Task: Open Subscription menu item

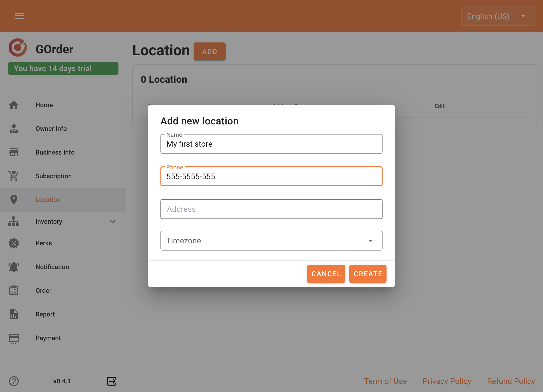Action: [x=63, y=176]
